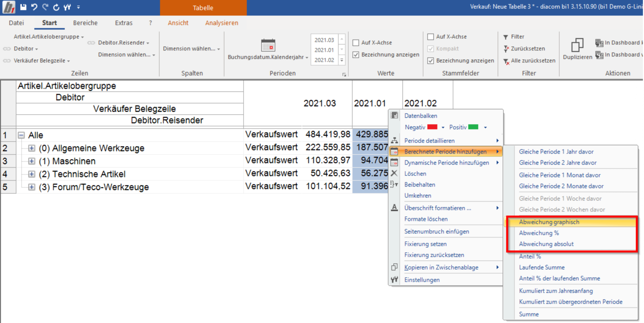Click the link icon beside Debitor.Reisender

point(91,43)
